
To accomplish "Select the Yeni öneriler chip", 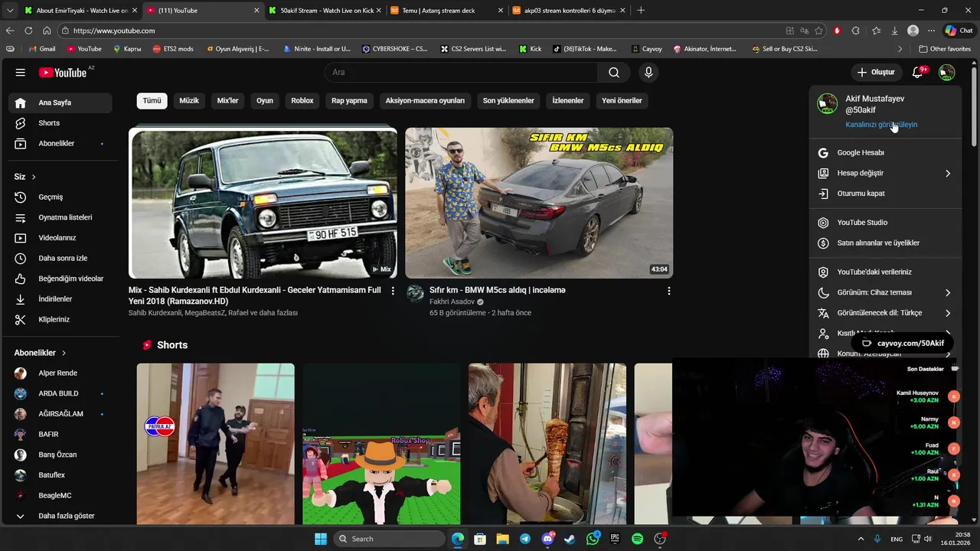I will tap(622, 100).
